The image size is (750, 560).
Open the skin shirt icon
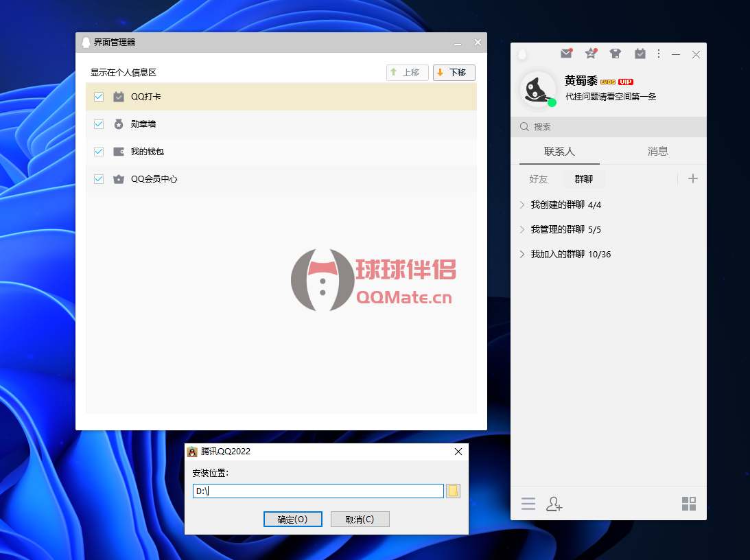pos(616,54)
